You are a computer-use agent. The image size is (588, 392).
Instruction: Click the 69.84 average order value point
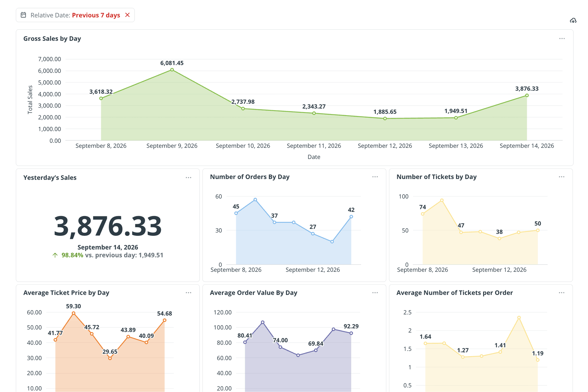316,350
